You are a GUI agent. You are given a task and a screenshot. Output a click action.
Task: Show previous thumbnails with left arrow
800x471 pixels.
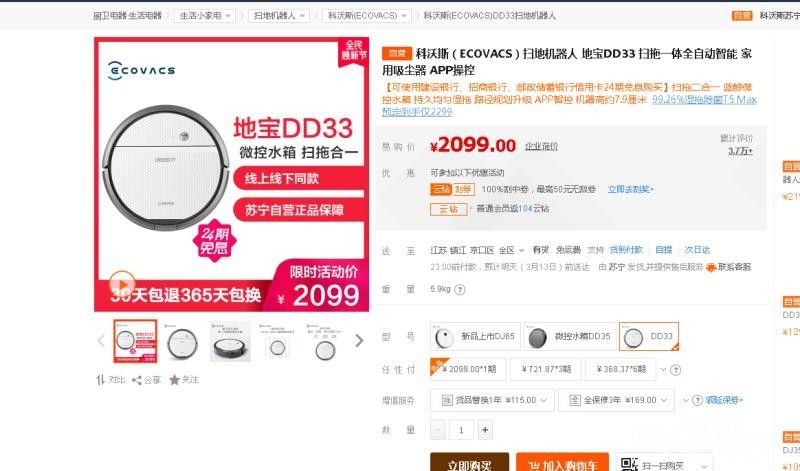(101, 340)
